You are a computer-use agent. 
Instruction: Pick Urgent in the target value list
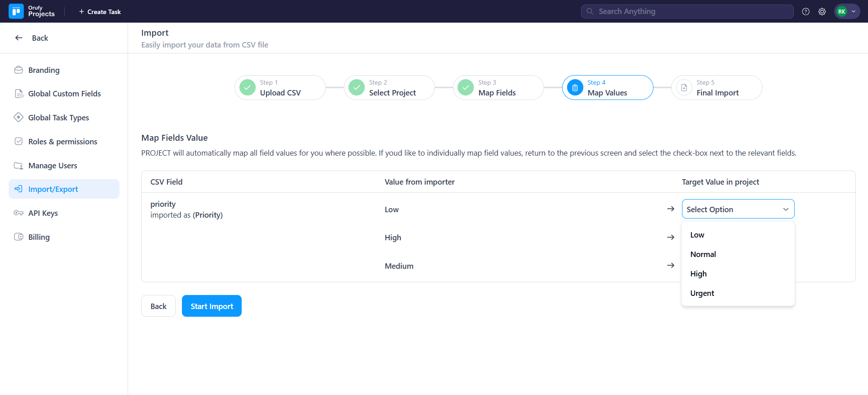point(702,293)
